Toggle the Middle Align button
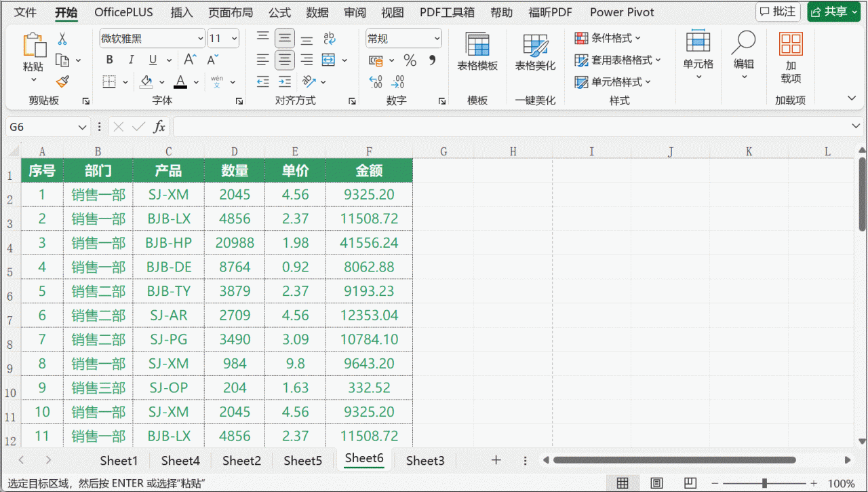868x492 pixels. (285, 38)
